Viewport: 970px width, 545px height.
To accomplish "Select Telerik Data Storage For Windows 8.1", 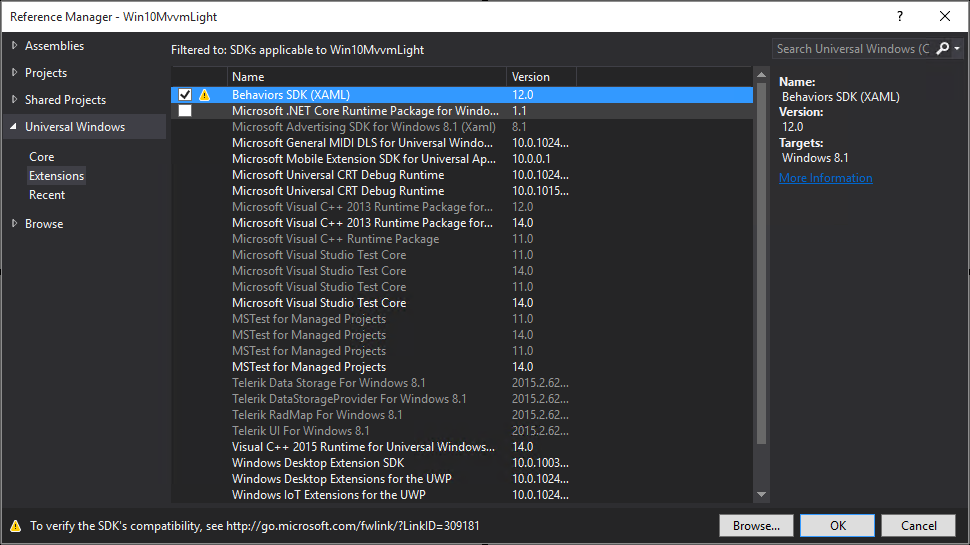I will [x=462, y=383].
